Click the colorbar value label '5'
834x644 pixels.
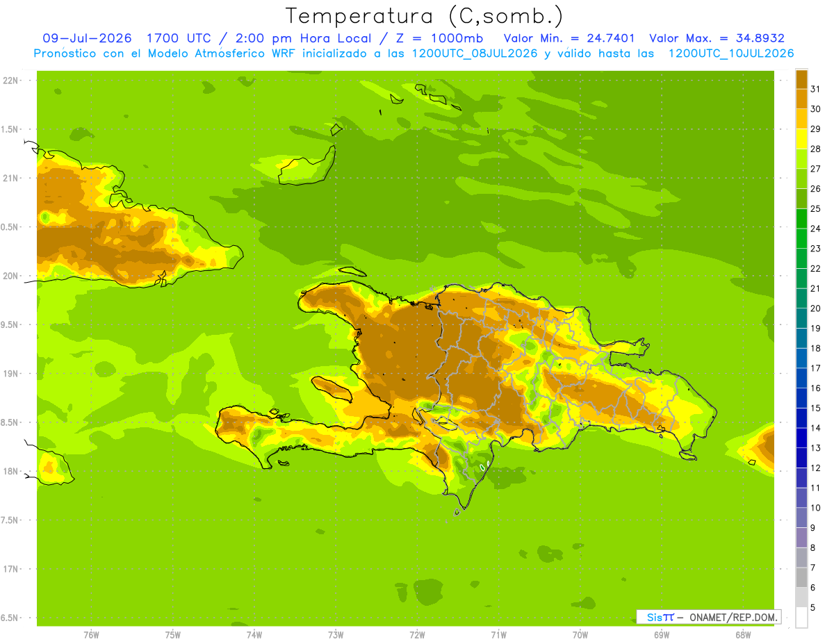pyautogui.click(x=813, y=608)
